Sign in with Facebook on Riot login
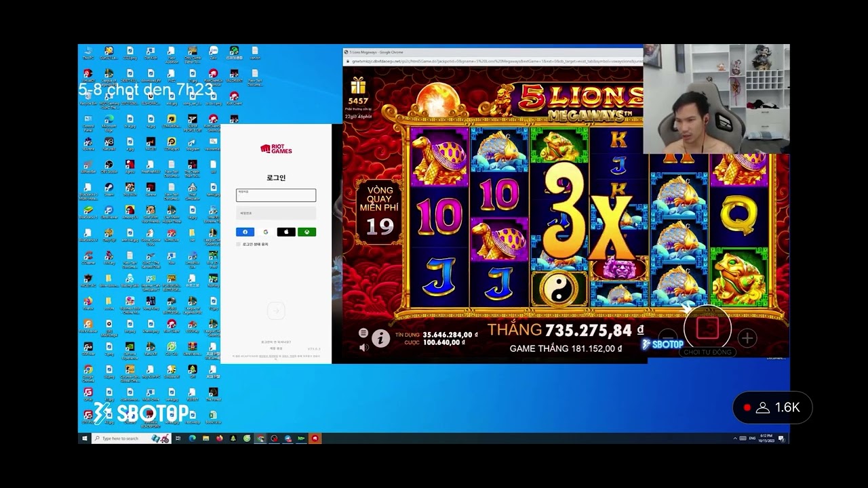The height and width of the screenshot is (488, 868). pos(245,232)
